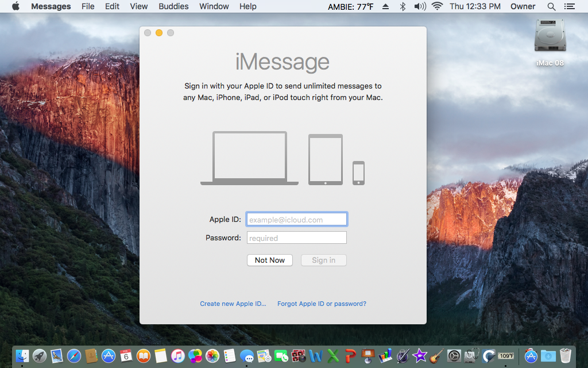Click the eject icon in menu bar
This screenshot has height=368, width=588.
[x=385, y=6]
